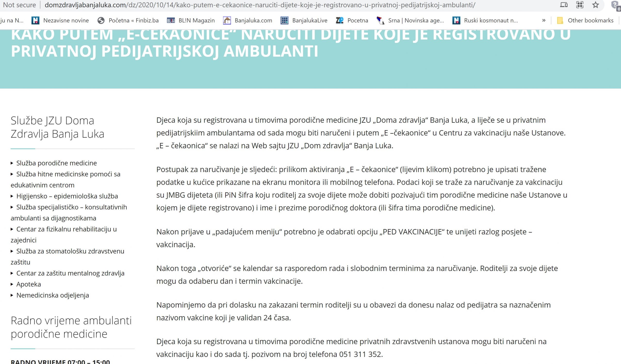Open Centar za fizikalnu rehabilitaciju link
Screen dimensions: 621x364
(64, 235)
